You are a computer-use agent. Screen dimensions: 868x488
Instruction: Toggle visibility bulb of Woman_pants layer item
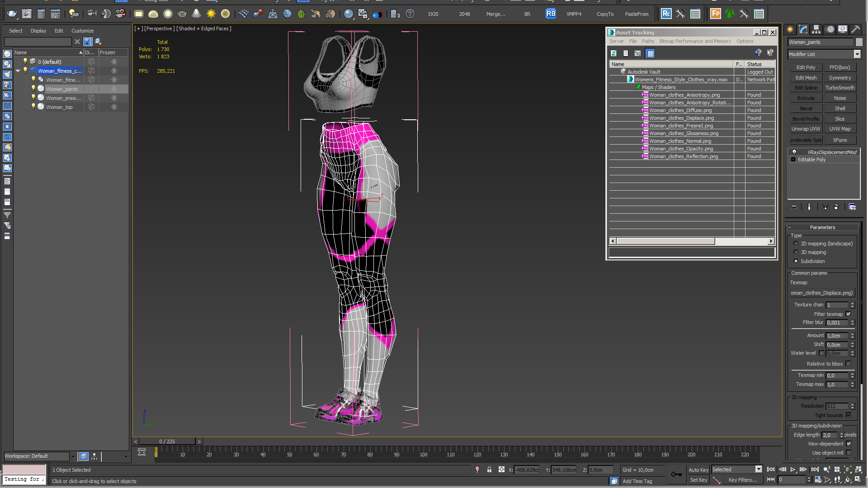tap(33, 89)
